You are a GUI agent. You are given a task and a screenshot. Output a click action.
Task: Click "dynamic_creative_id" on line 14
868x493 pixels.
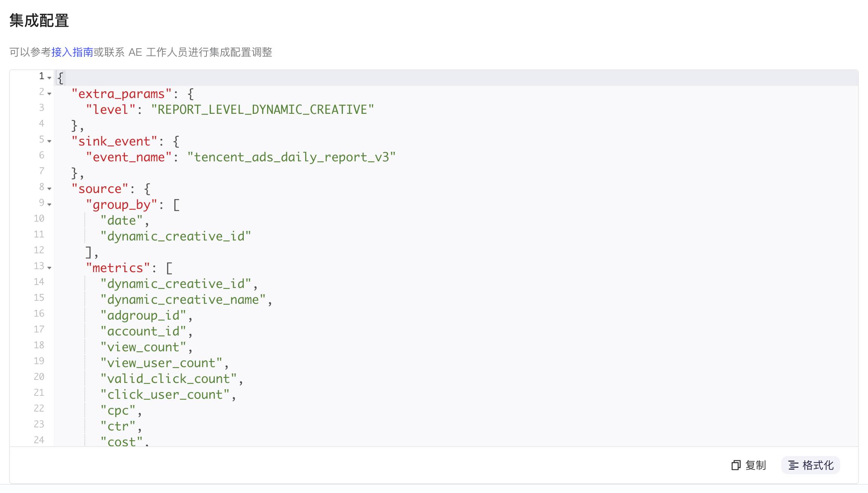click(176, 283)
